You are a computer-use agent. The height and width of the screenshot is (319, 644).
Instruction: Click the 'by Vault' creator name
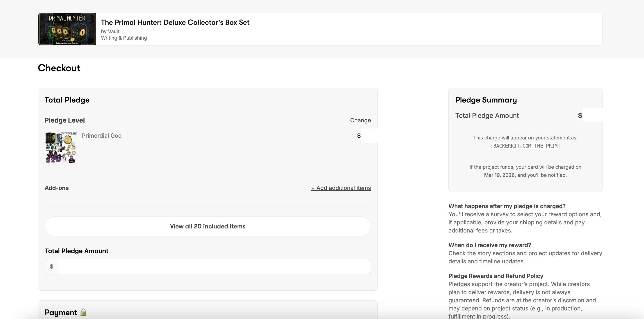pos(110,31)
